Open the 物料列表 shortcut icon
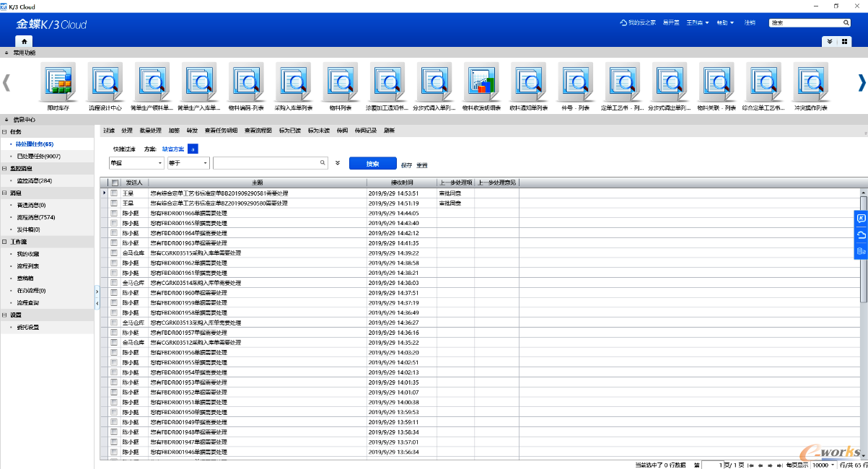This screenshot has height=469, width=868. (x=341, y=82)
